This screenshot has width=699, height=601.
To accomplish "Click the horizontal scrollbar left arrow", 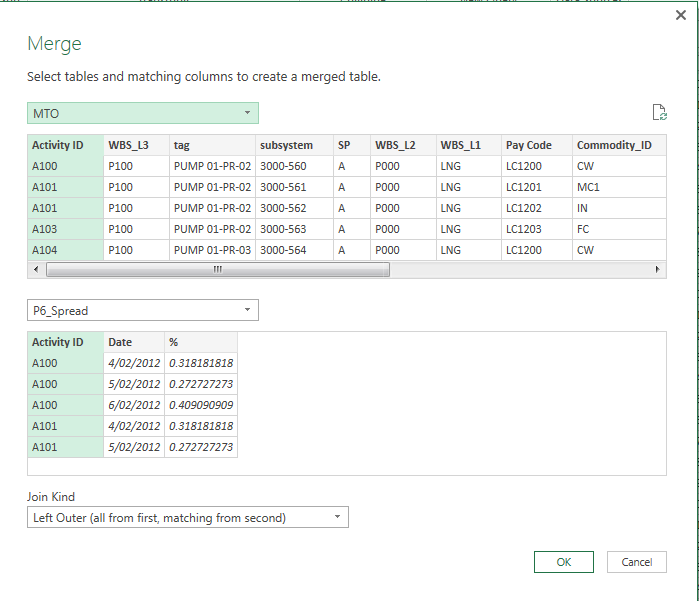I will [36, 270].
